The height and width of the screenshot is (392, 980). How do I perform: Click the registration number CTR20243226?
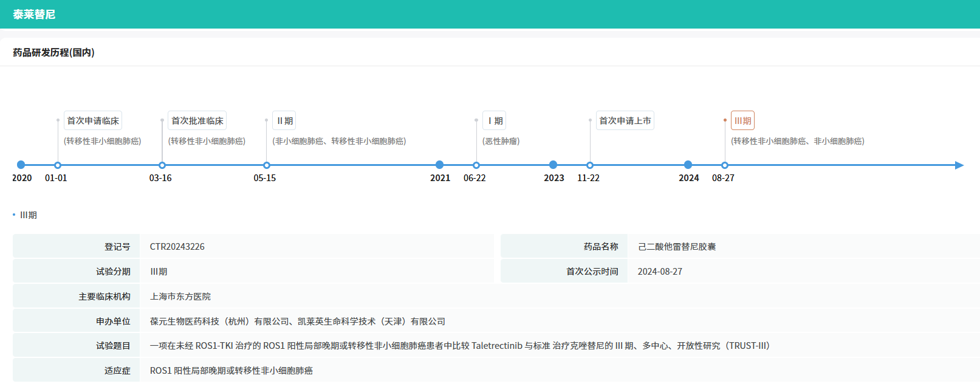coord(177,247)
